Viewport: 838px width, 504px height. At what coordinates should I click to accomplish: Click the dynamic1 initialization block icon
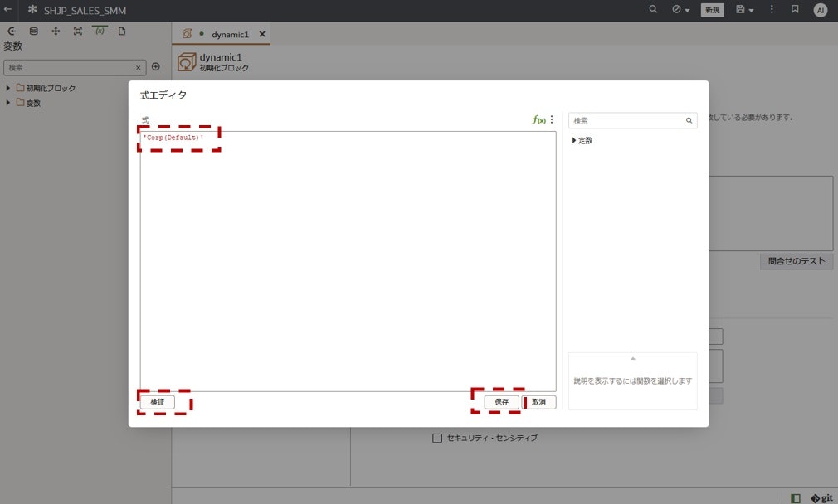[x=187, y=62]
